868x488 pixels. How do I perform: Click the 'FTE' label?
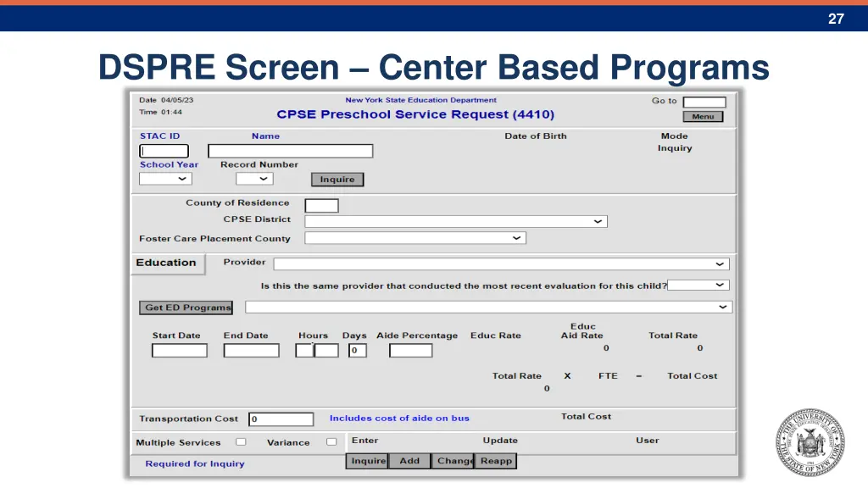tap(608, 375)
